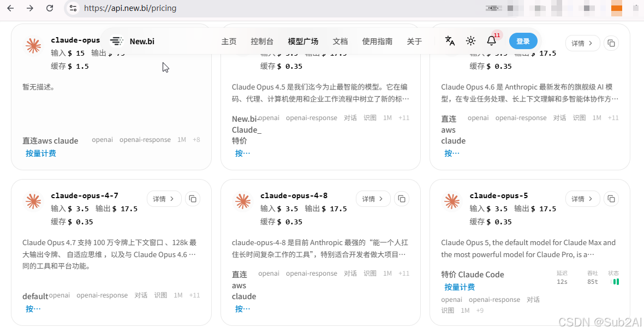Click the New.bi-Claude_特价 group label
Screen dimensions: 644x333
tap(246, 130)
